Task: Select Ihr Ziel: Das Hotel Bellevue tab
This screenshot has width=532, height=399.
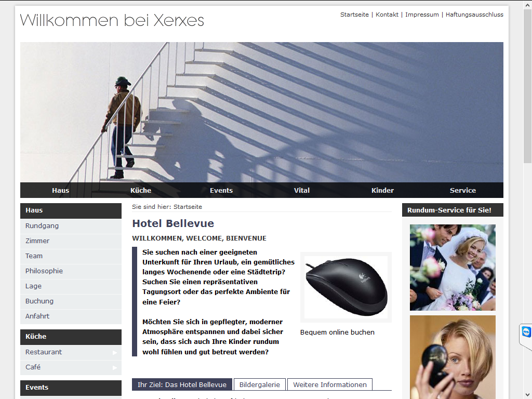Action: click(x=182, y=384)
